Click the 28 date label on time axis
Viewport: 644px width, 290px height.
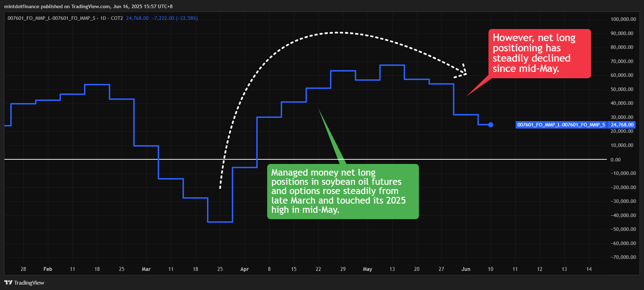pyautogui.click(x=23, y=269)
